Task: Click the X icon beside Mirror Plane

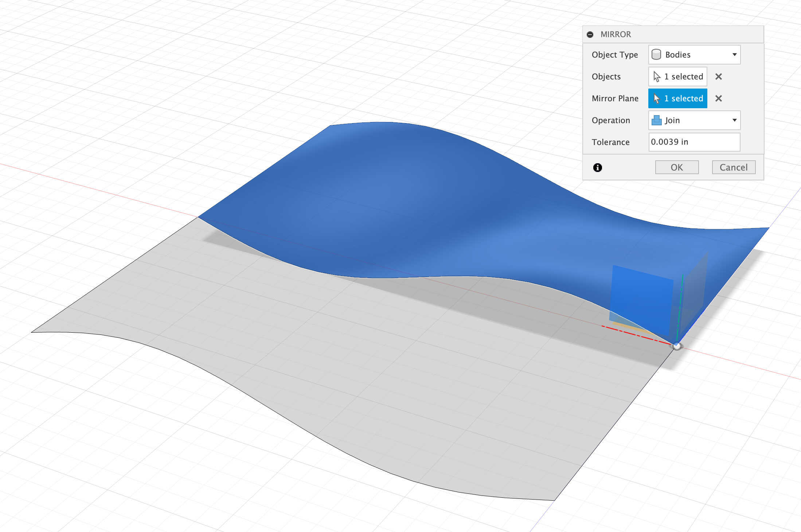Action: tap(719, 98)
